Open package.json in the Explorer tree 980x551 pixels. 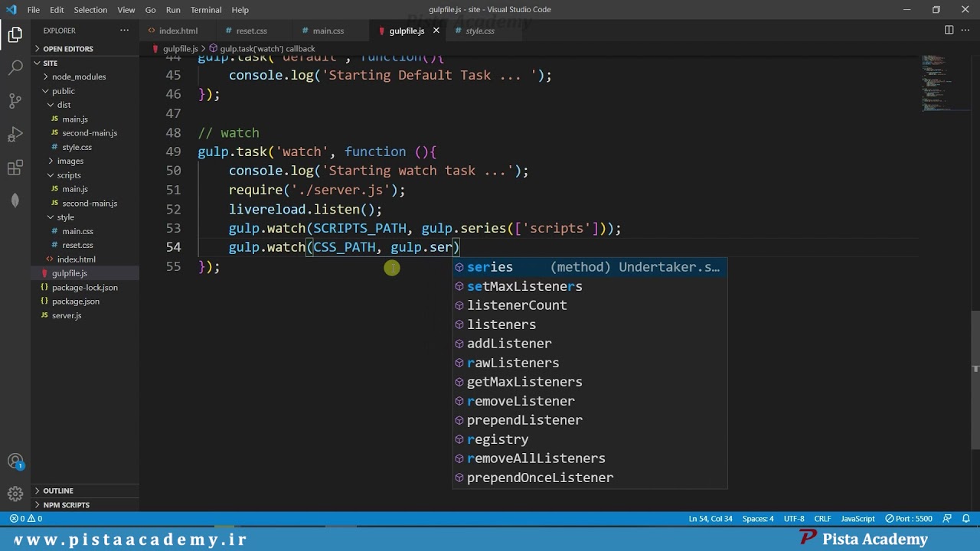click(x=85, y=302)
